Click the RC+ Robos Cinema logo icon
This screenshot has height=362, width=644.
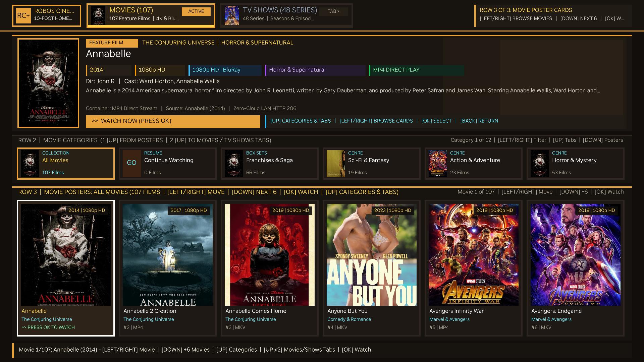coord(23,15)
